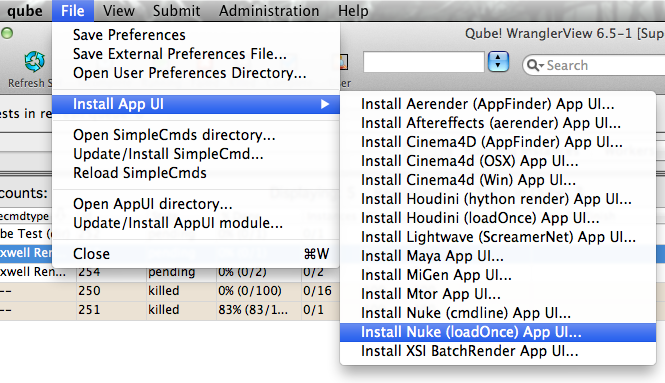The height and width of the screenshot is (383, 665).
Task: Choose Close from File menu
Action: (x=196, y=254)
